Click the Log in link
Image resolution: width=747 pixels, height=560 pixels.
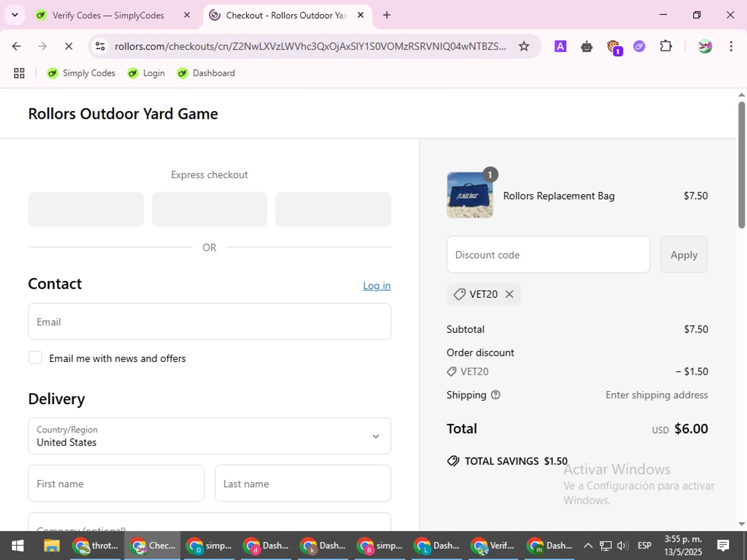click(x=377, y=286)
